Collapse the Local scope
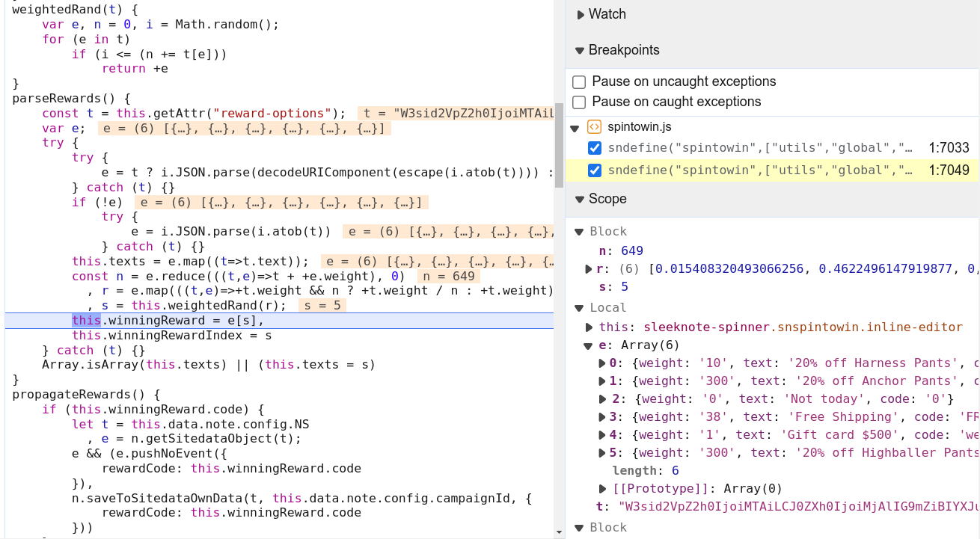 pos(579,308)
